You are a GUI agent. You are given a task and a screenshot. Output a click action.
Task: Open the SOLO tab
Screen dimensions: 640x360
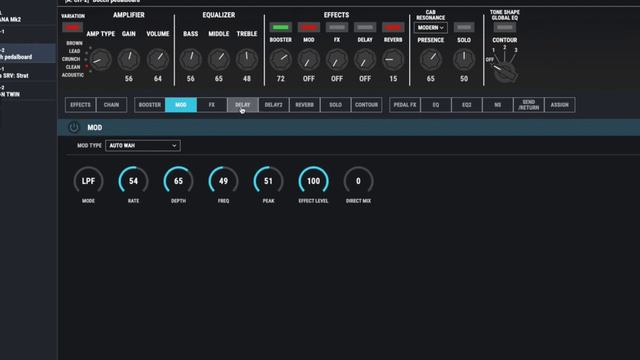tap(336, 105)
